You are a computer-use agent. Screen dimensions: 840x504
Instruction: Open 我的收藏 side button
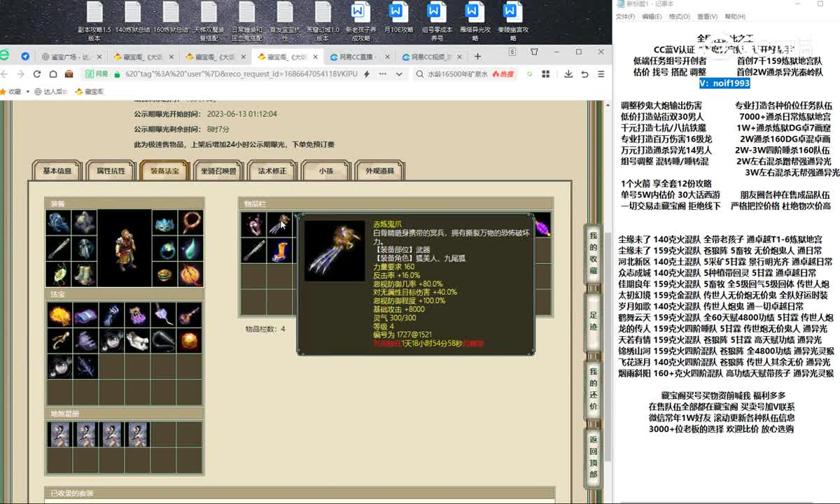593,253
